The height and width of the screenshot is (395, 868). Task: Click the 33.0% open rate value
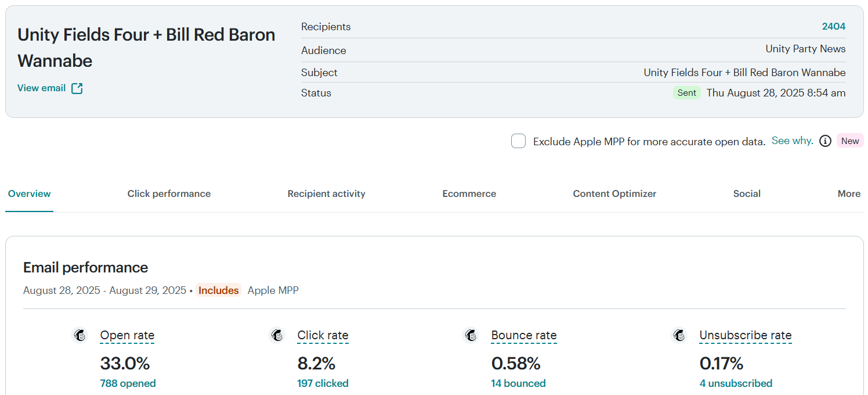(125, 364)
